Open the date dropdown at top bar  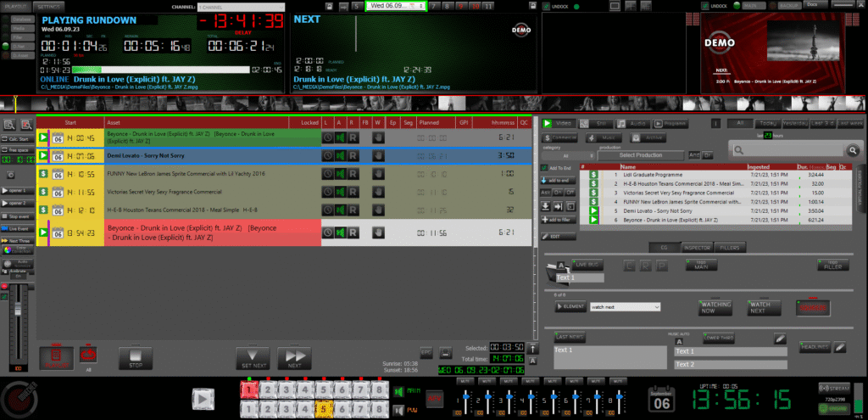point(395,6)
